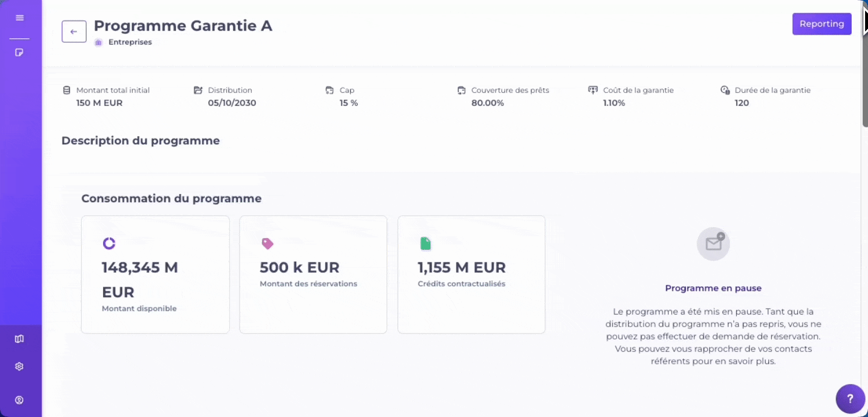Click the folder icon beside Distribution
Viewport: 868px width, 417px height.
pos(198,90)
